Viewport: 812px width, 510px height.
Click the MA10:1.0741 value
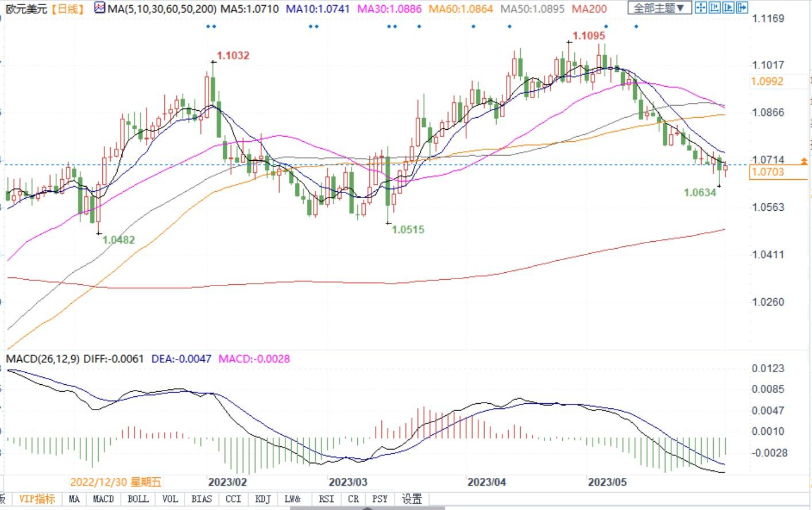pos(318,9)
